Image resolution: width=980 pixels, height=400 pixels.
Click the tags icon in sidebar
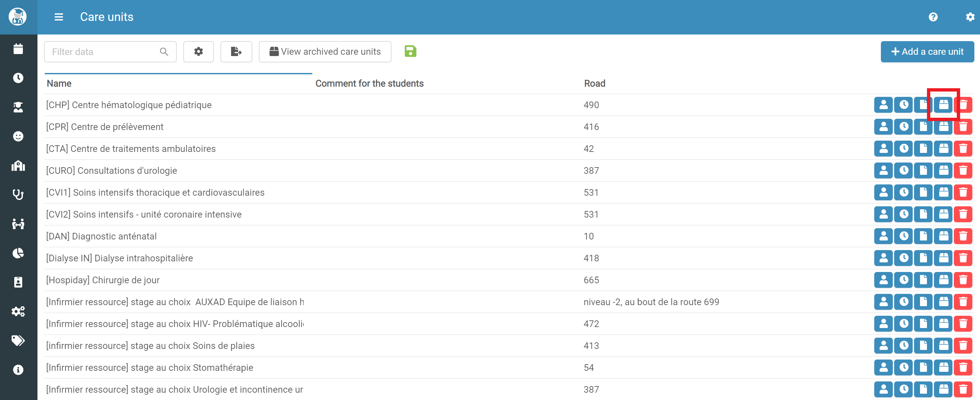[x=18, y=340]
